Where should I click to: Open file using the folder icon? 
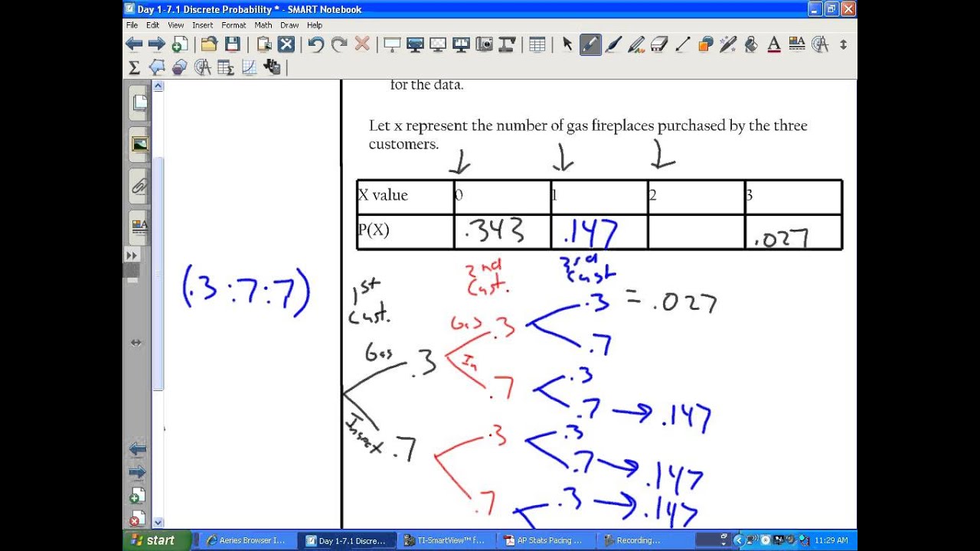[x=209, y=44]
